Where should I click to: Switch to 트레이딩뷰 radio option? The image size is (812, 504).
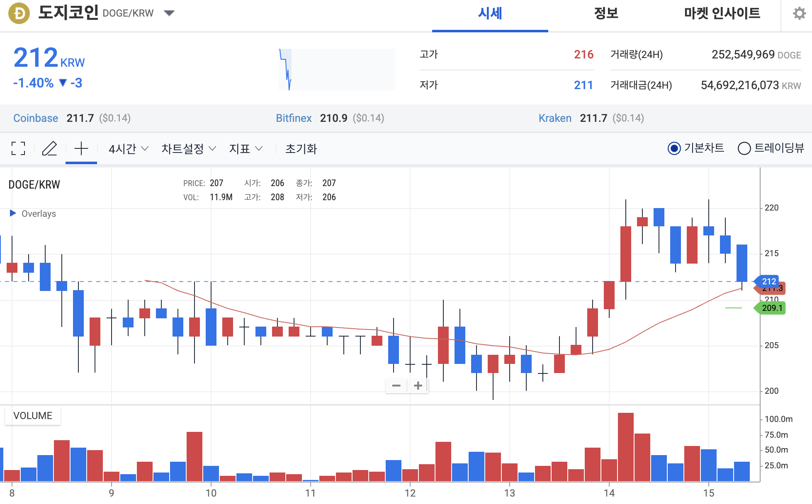click(x=744, y=148)
